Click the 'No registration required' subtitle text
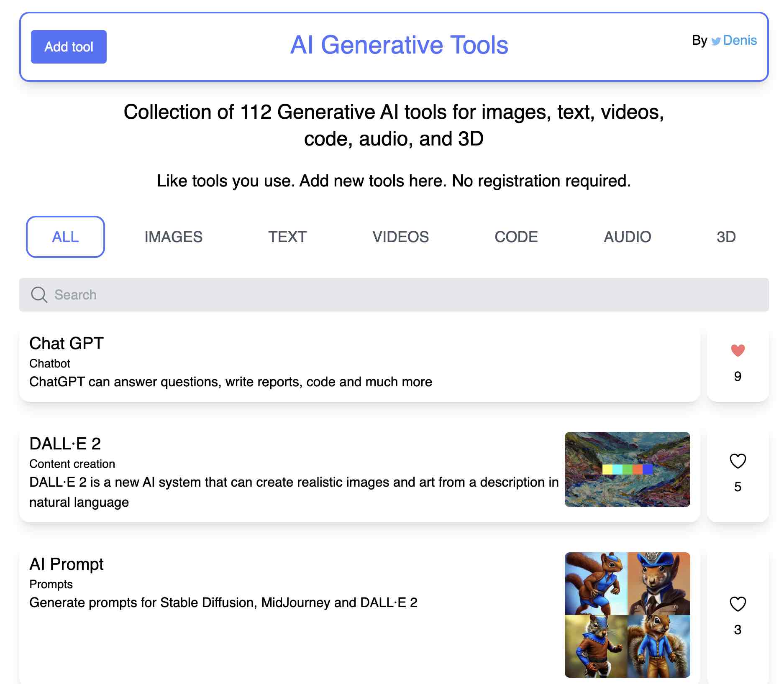 [541, 181]
